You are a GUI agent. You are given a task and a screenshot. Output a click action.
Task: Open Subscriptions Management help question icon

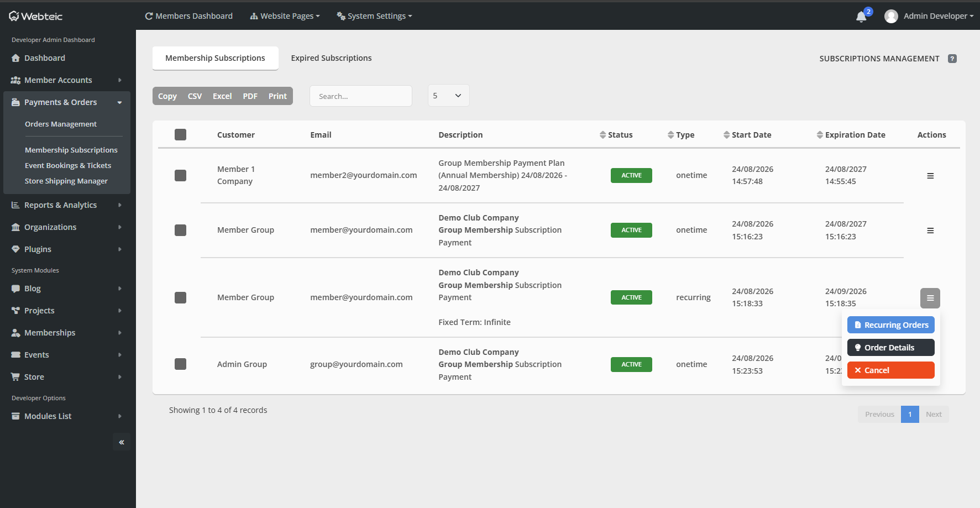coord(952,59)
